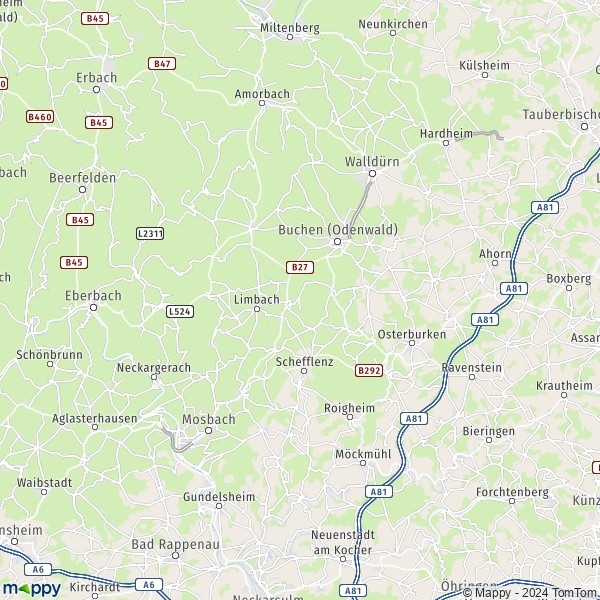
Task: Select the Mosbach town label
Action: (x=209, y=419)
